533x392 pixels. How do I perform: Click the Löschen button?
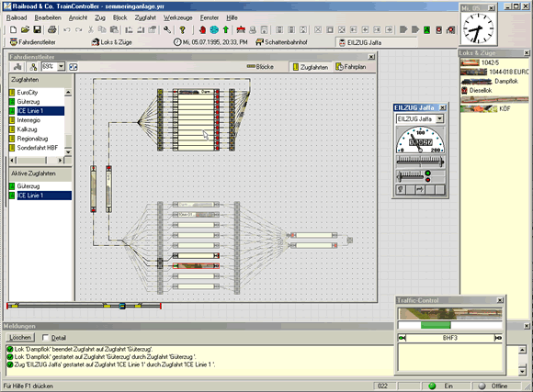pos(20,337)
